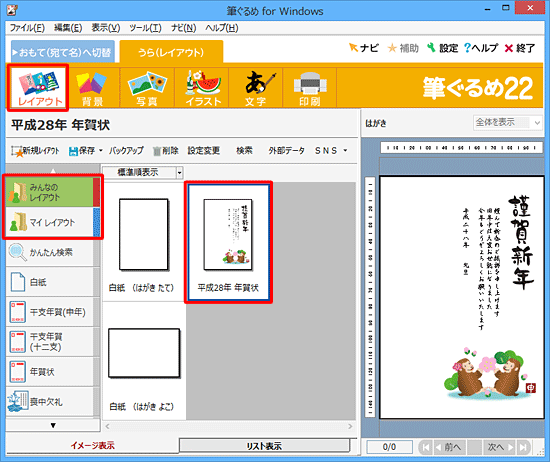Select かんたん検索 in the sidebar
Image resolution: width=550 pixels, height=462 pixels.
pos(50,252)
